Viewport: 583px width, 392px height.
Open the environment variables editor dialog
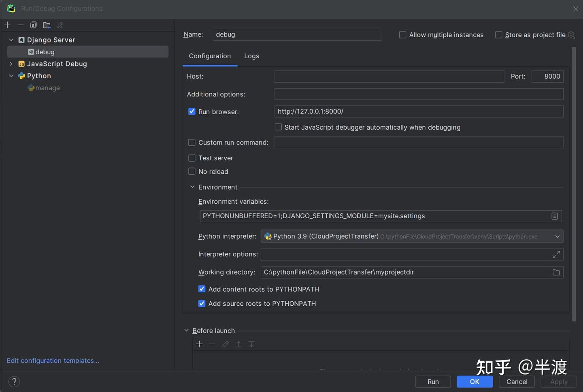point(554,216)
